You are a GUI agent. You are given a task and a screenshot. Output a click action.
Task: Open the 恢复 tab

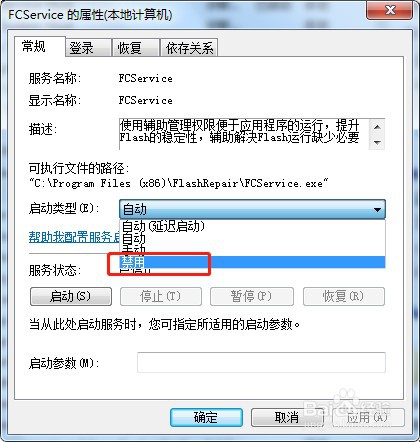click(x=136, y=48)
